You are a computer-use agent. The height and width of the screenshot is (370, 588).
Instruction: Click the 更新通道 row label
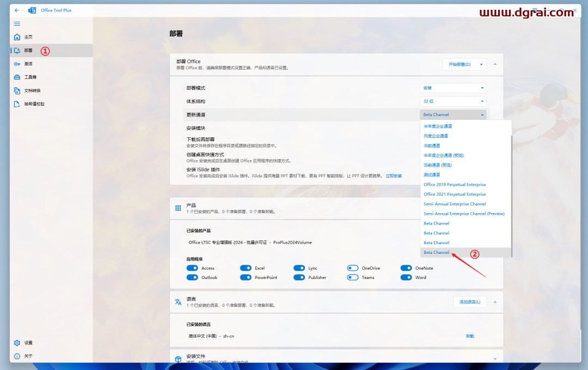[196, 115]
